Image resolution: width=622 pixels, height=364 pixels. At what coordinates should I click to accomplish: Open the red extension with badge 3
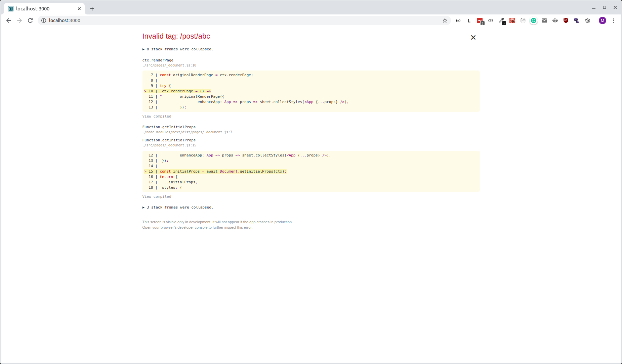click(480, 21)
